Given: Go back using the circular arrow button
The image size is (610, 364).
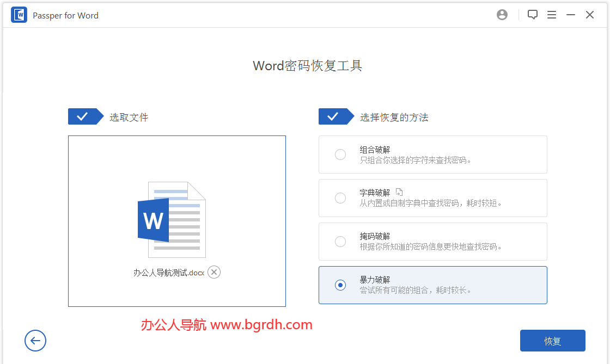Looking at the screenshot, I should click(x=35, y=341).
